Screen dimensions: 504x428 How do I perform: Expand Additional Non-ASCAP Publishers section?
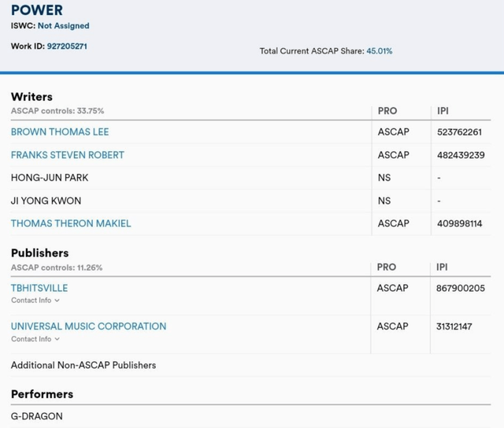[83, 365]
